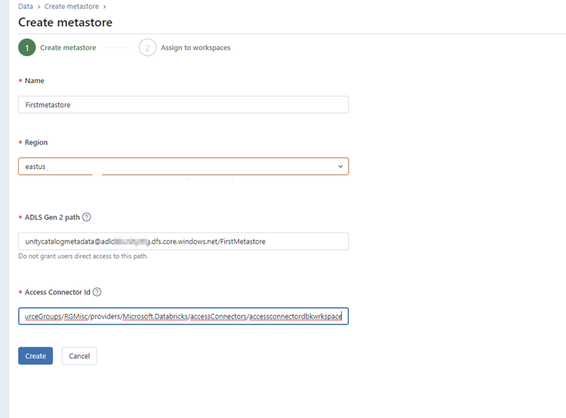
Task: Select step 1 circle icon
Action: [27, 48]
